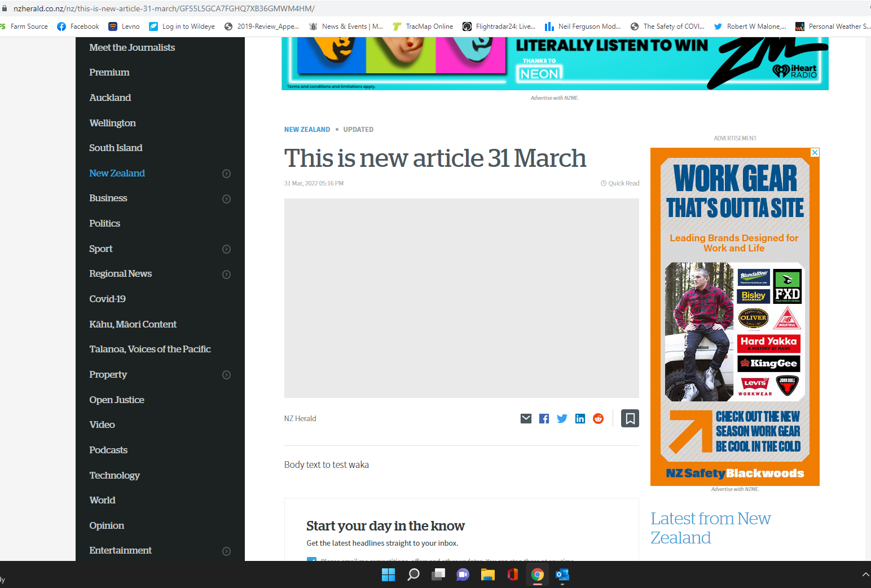This screenshot has width=871, height=588.
Task: Click the browser address bar URL
Action: [164, 8]
